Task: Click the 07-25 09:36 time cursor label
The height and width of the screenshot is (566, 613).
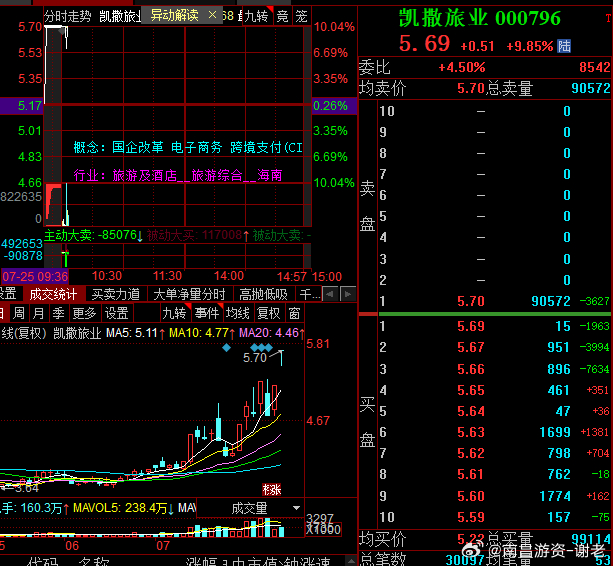Action: 35,277
